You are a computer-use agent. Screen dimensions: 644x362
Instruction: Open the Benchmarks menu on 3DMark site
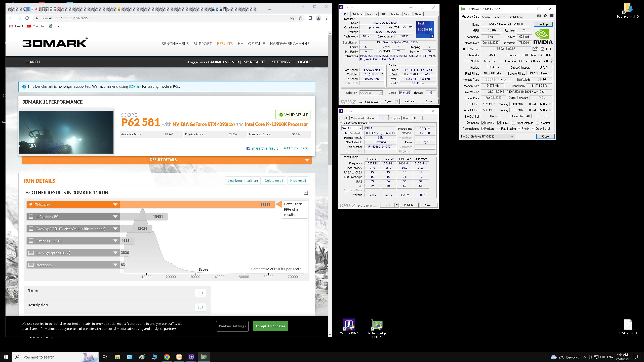(x=175, y=44)
